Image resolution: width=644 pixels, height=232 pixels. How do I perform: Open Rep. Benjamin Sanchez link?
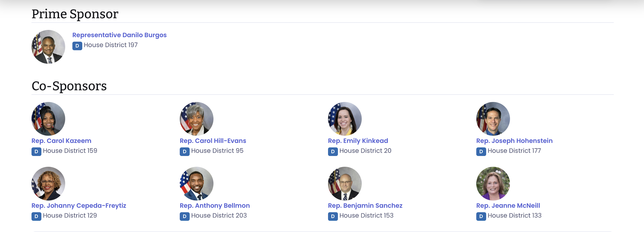[365, 206]
